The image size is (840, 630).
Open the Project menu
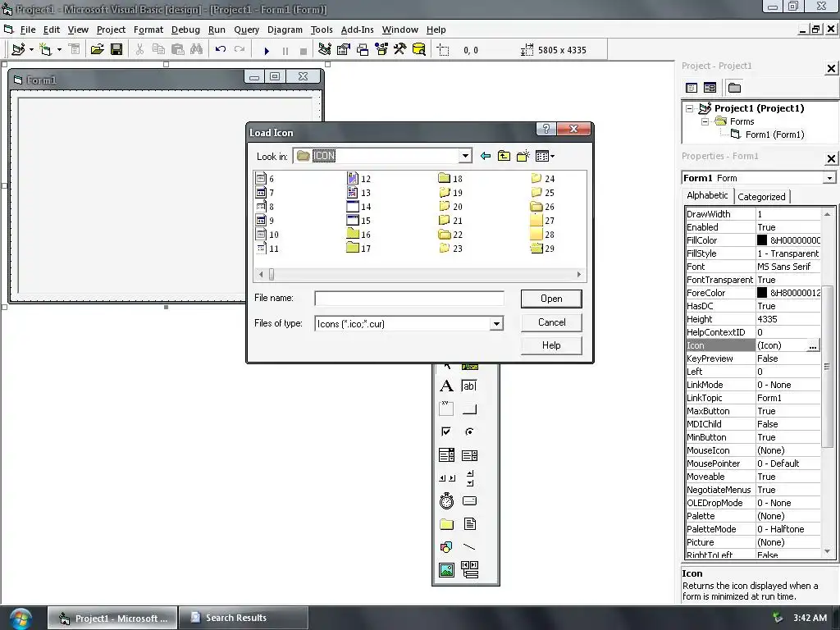tap(111, 30)
